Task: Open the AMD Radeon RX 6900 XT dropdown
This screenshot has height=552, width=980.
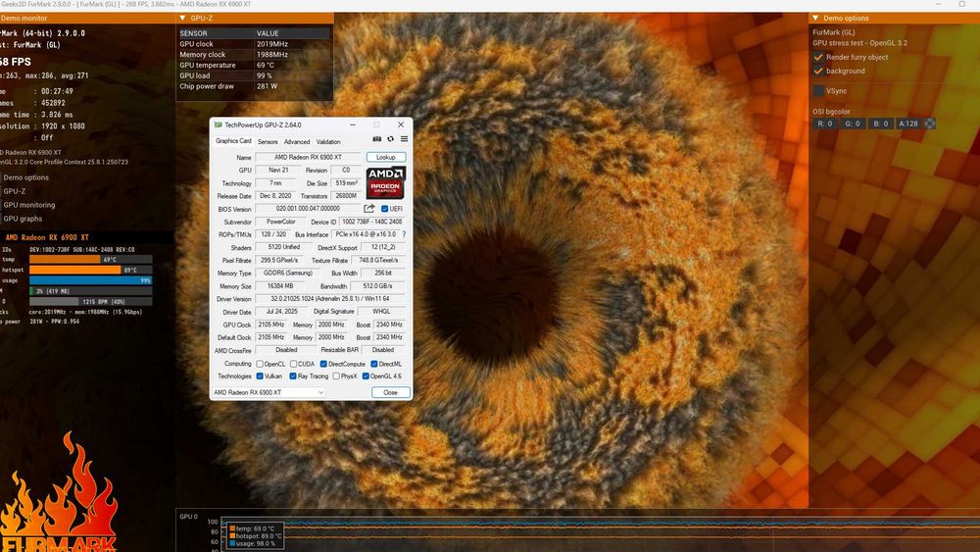Action: tap(269, 392)
